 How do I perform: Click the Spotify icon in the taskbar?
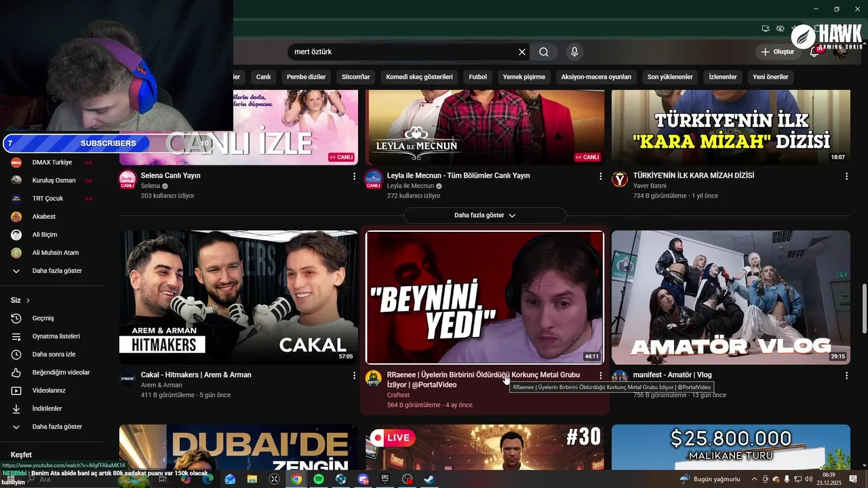point(319,479)
